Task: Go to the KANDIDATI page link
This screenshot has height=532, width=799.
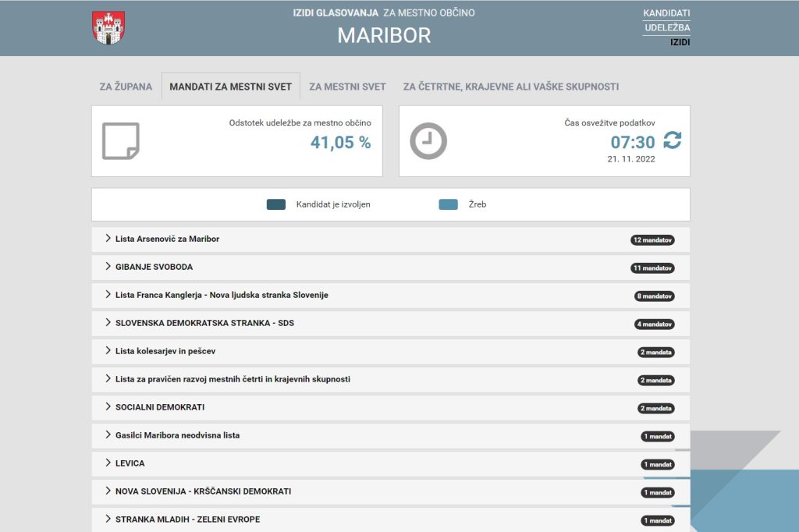Action: tap(666, 13)
